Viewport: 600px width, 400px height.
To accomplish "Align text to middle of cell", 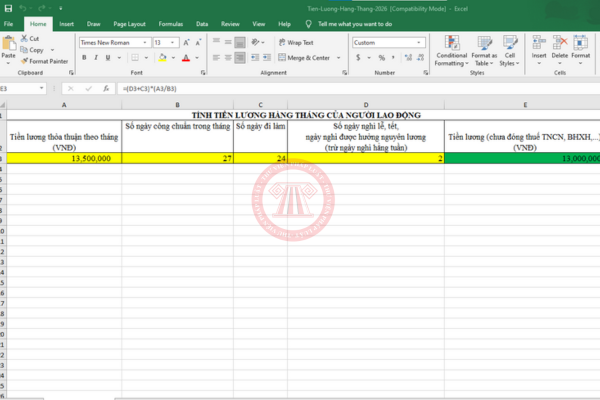I will tap(228, 42).
